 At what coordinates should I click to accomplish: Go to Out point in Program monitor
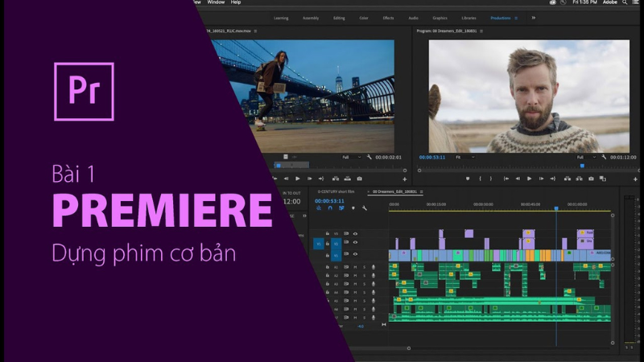(553, 179)
